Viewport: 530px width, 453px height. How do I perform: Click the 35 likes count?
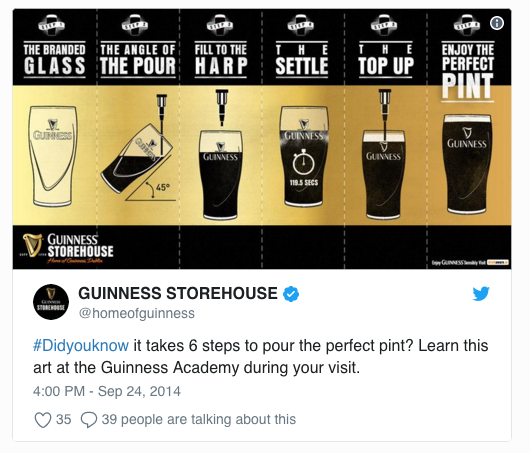64,420
